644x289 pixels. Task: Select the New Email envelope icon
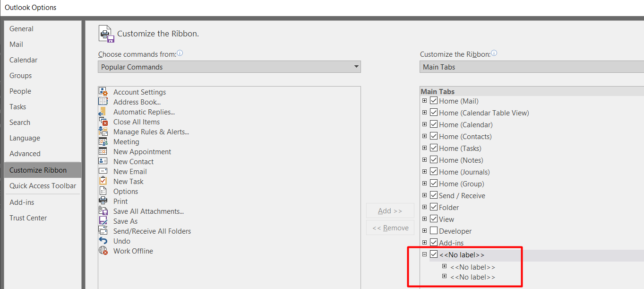point(103,171)
